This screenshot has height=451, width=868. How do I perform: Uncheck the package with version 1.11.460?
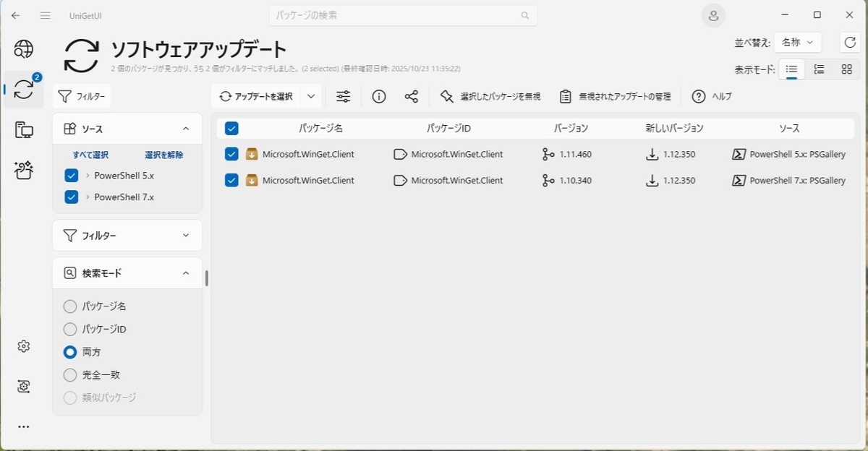[x=231, y=154]
